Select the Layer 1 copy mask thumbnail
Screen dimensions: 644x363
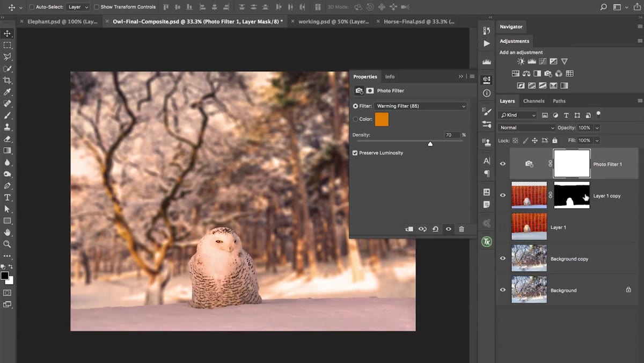click(572, 195)
